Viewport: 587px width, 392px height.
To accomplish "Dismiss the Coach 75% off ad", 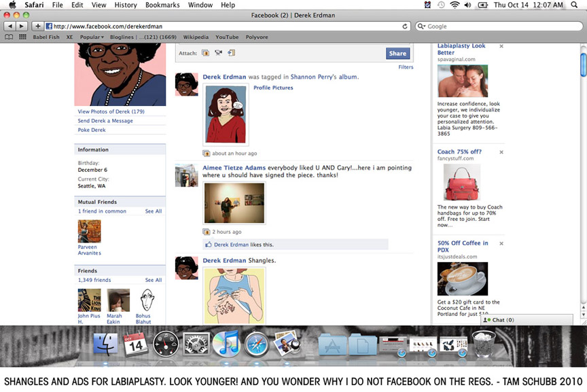I will tap(501, 152).
